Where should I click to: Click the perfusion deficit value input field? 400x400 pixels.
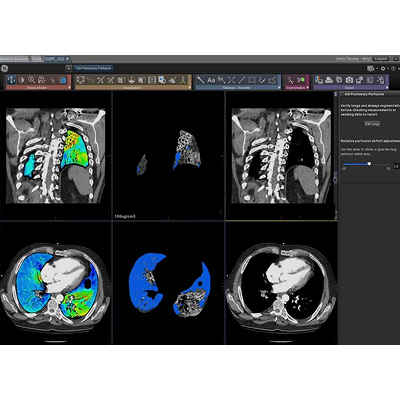pos(396,166)
